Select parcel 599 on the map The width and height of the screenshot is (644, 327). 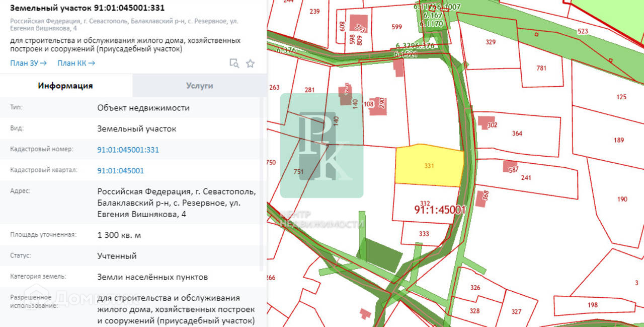click(x=397, y=27)
